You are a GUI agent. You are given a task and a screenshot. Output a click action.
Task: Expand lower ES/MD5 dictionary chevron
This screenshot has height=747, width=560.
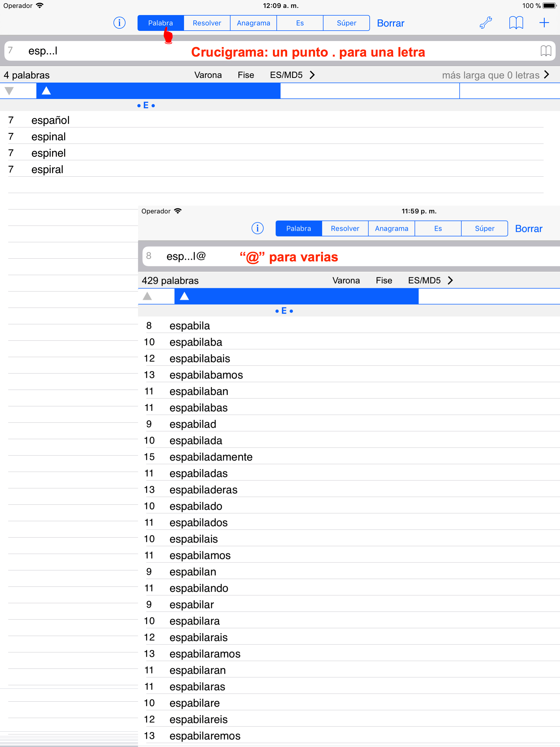coord(450,280)
